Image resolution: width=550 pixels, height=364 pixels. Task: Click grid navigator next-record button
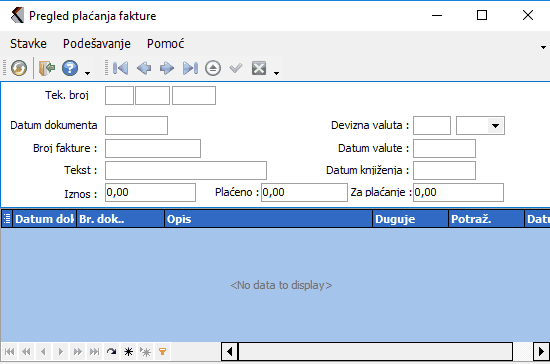pos(60,351)
